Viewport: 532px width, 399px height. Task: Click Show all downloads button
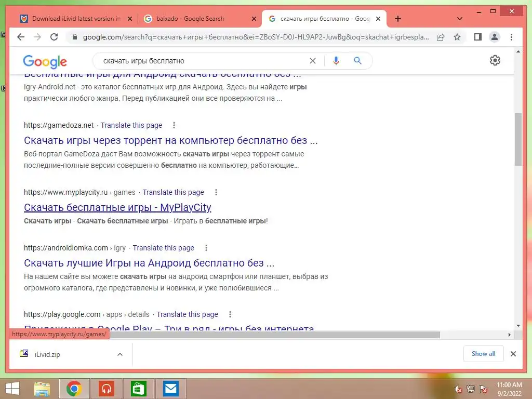point(484,354)
